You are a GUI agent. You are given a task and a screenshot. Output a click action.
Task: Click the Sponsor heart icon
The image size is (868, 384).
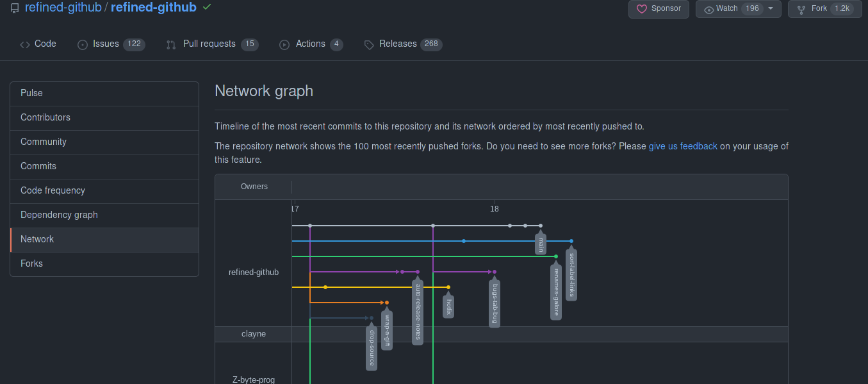pos(643,8)
